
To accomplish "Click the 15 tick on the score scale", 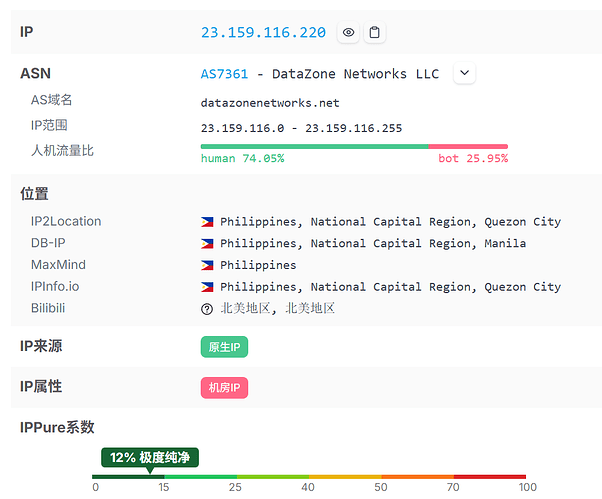I will tap(164, 487).
